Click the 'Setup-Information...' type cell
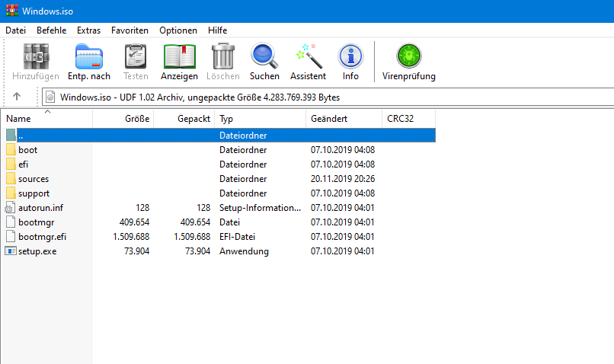Image resolution: width=614 pixels, height=364 pixels. tap(260, 208)
